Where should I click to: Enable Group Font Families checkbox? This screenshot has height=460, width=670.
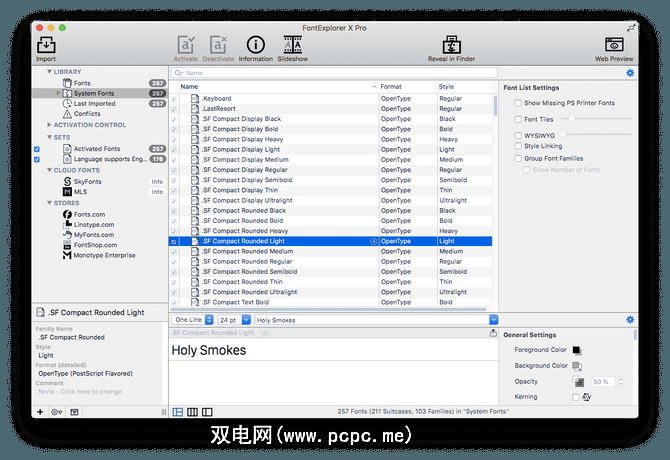(518, 158)
